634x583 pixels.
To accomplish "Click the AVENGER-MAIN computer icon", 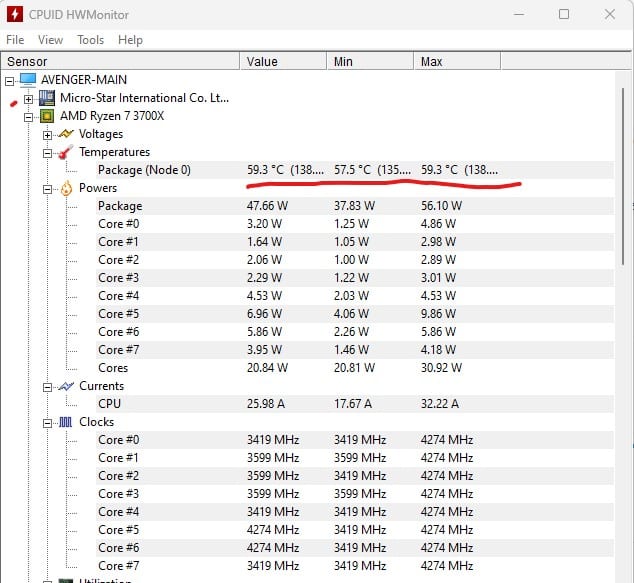I will point(28,80).
